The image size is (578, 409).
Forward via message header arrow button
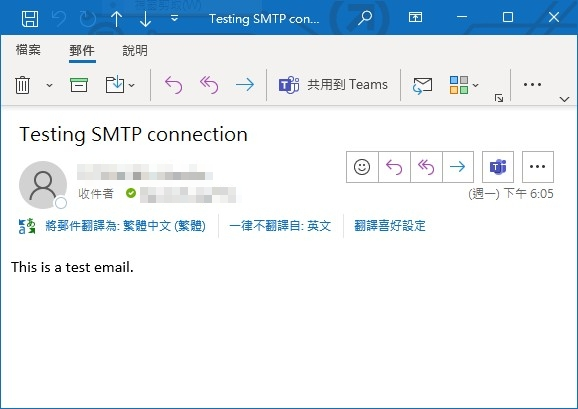[458, 167]
